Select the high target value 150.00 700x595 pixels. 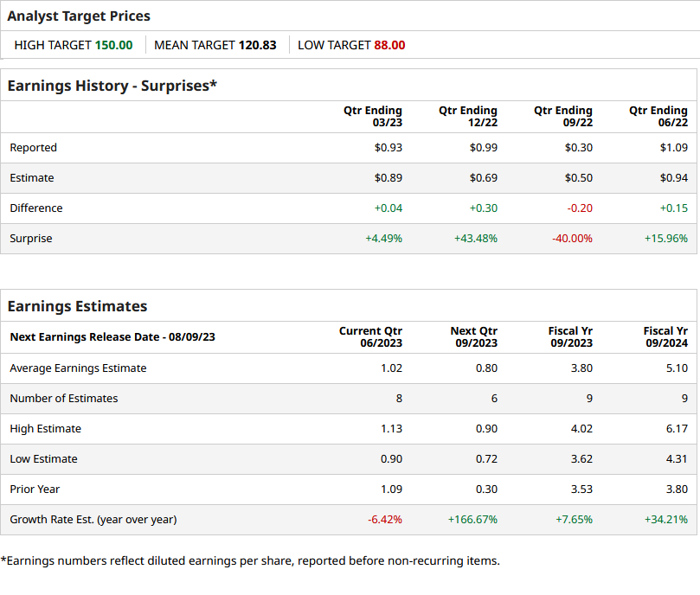[113, 45]
